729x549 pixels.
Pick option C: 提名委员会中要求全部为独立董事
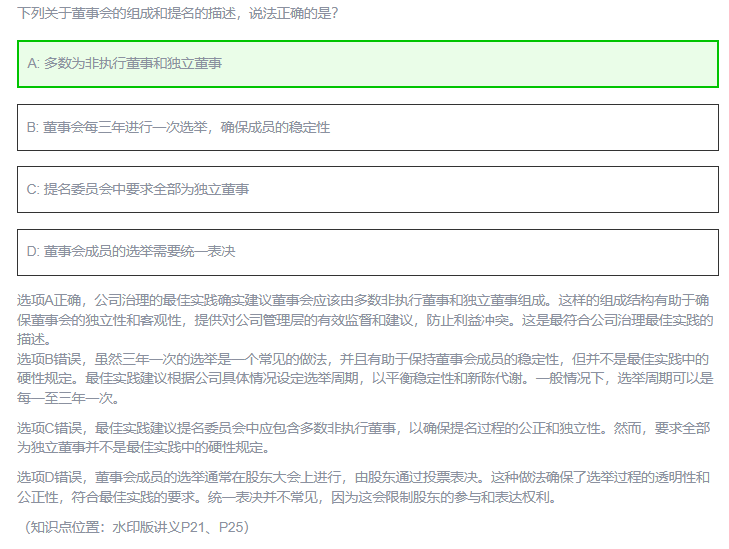368,190
